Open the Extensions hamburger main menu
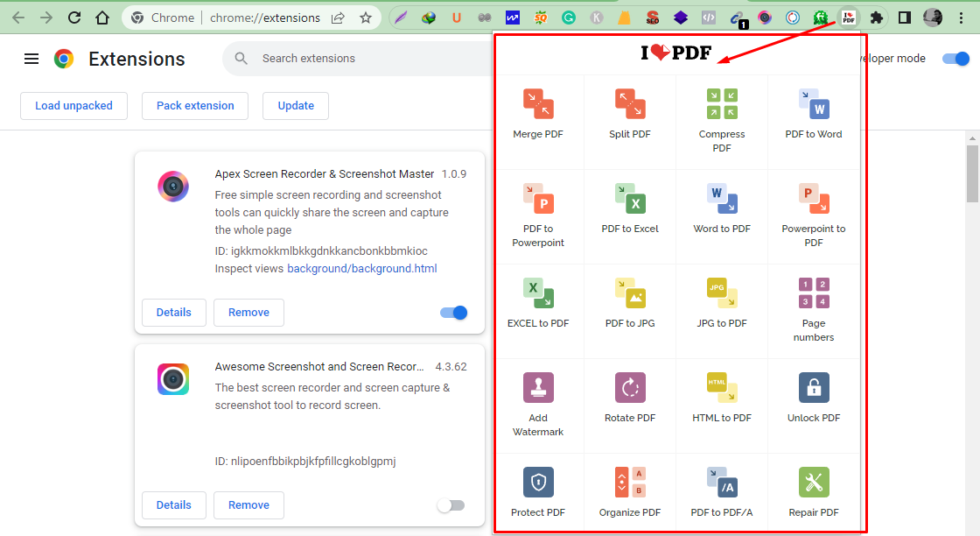Image resolution: width=980 pixels, height=536 pixels. coord(31,59)
